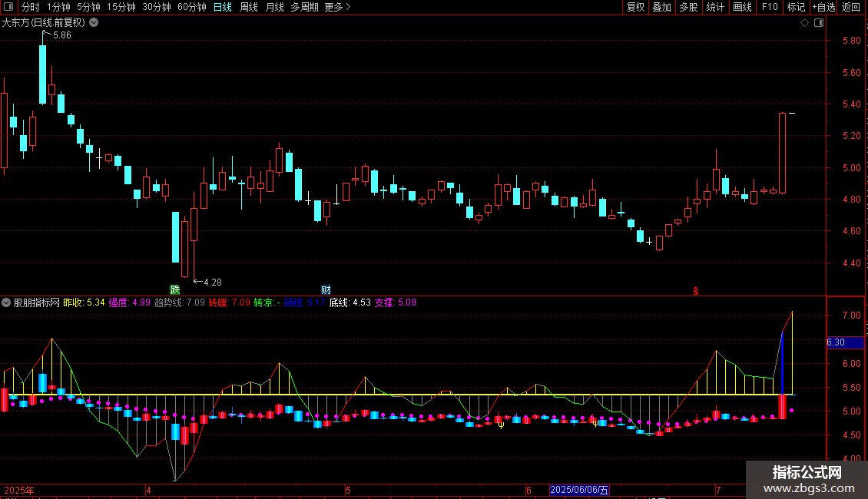Click the 5.86 high price label
Viewport: 868px width, 499px height.
point(62,35)
